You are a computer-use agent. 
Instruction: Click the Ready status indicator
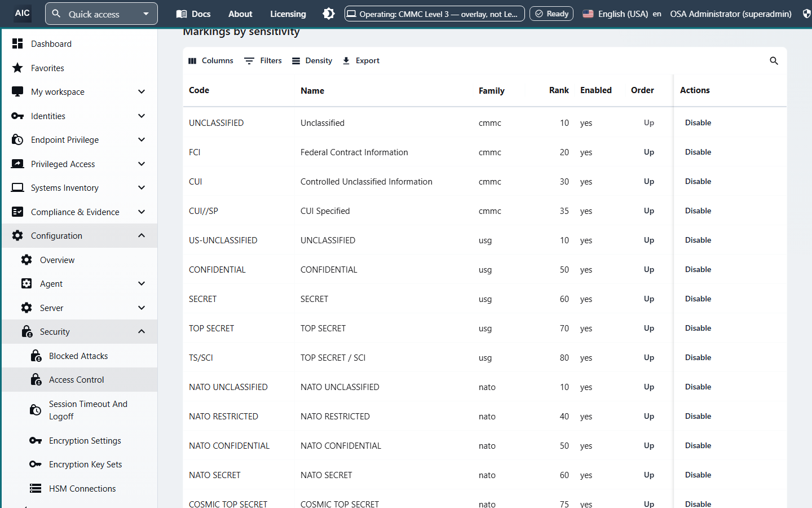[551, 14]
